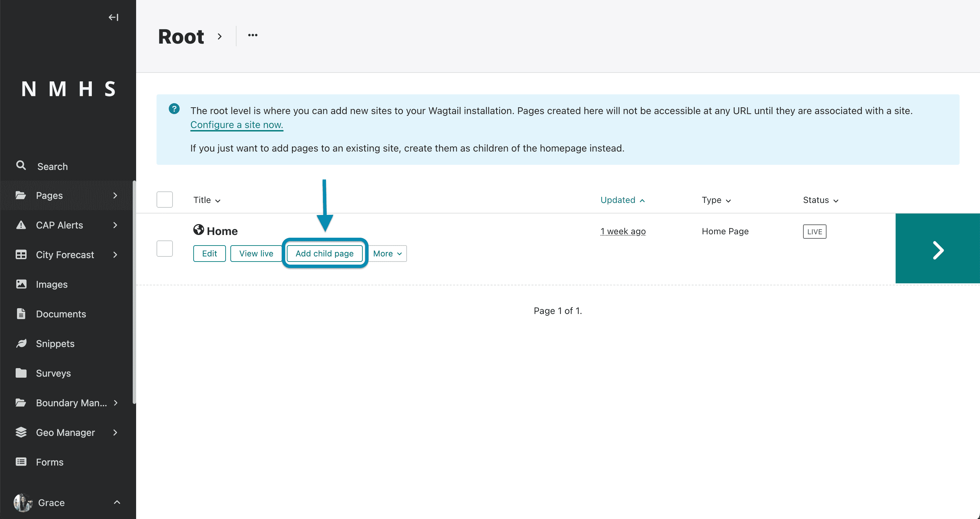Click Add child page button
Screen dimensions: 980x519
[x=325, y=254]
